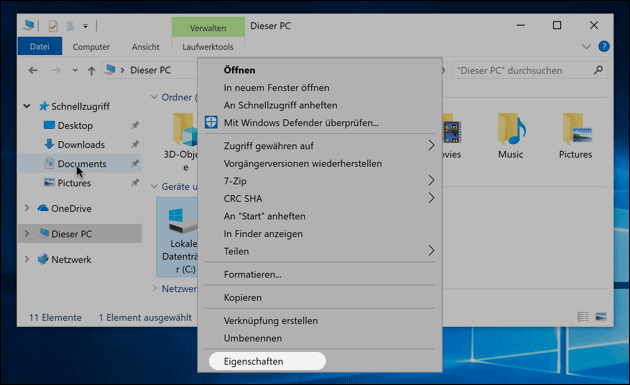The image size is (630, 385).
Task: Open the recent locations dropdown
Action: pos(75,71)
